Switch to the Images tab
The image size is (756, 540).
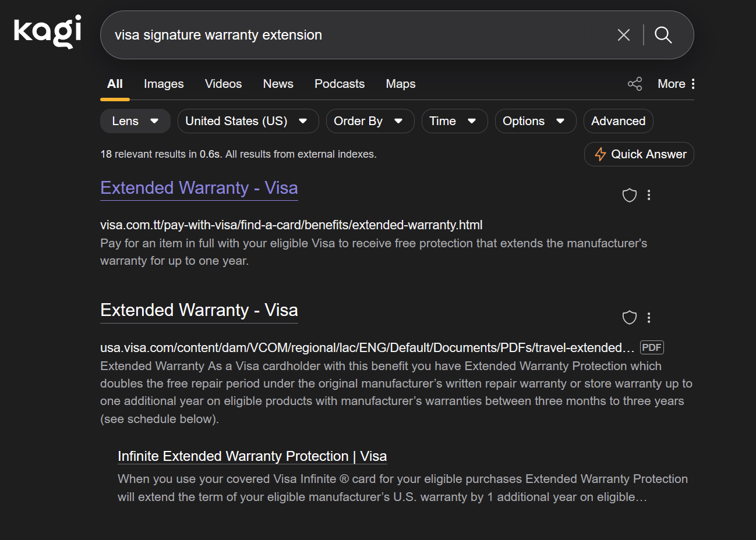[164, 84]
